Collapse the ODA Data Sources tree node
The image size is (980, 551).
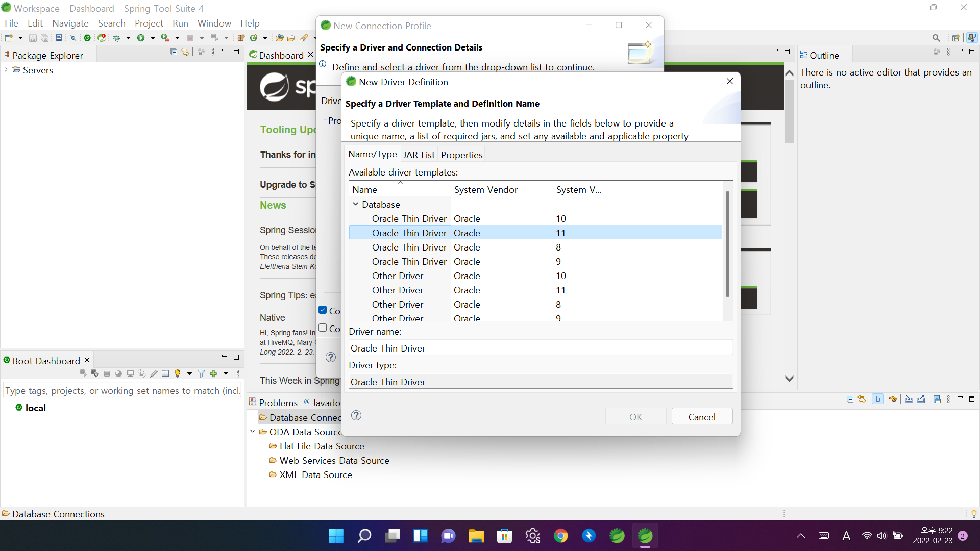pyautogui.click(x=253, y=432)
